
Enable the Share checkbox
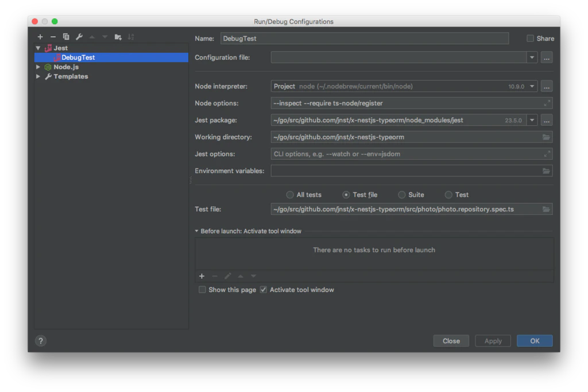click(x=530, y=39)
